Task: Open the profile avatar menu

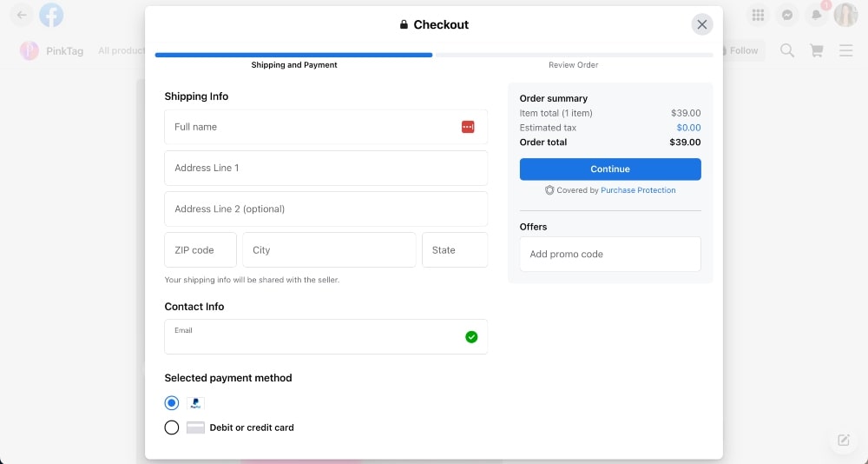Action: coord(845,15)
